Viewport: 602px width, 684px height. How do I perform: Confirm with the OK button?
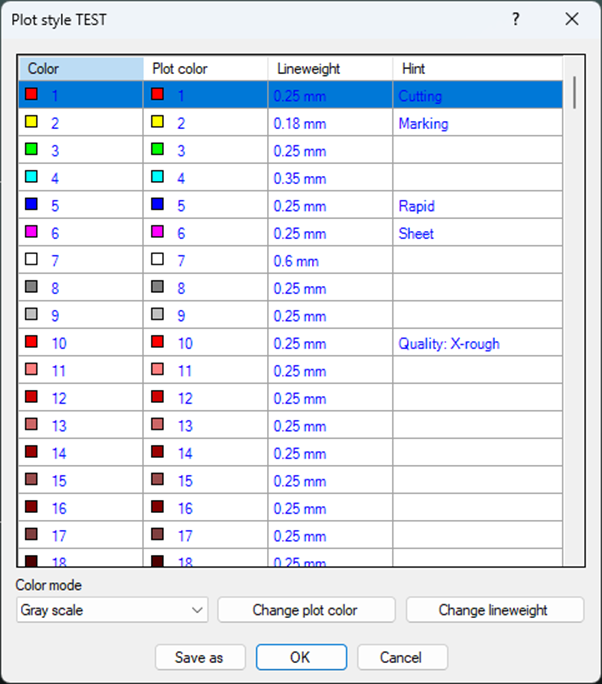pyautogui.click(x=301, y=657)
